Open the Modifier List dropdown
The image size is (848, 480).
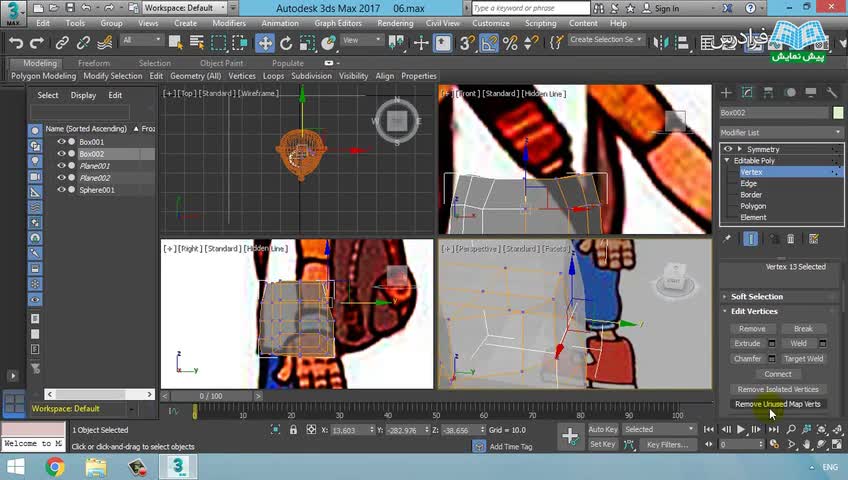coord(781,132)
